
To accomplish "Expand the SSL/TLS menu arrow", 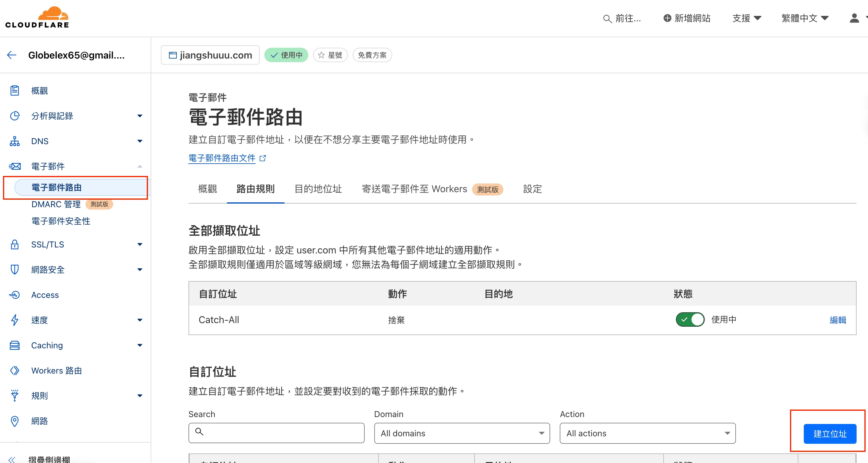I will click(x=140, y=244).
